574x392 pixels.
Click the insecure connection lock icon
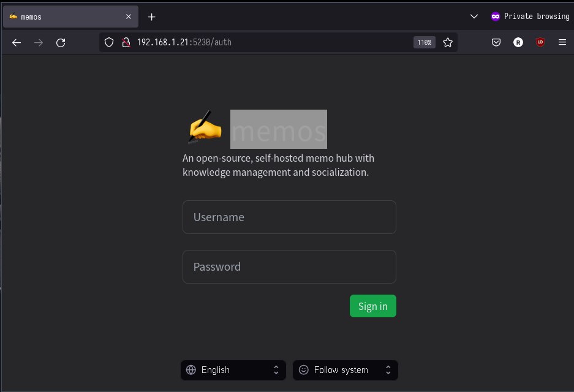point(126,42)
